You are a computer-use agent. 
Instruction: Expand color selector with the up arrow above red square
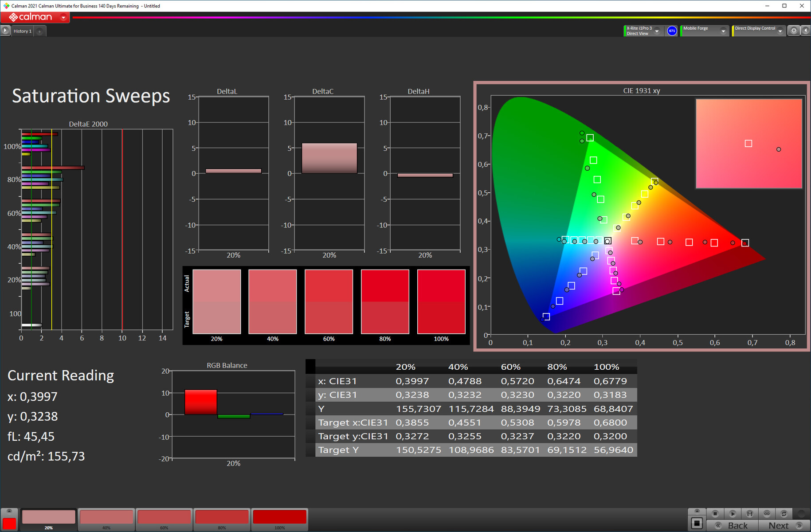point(9,512)
